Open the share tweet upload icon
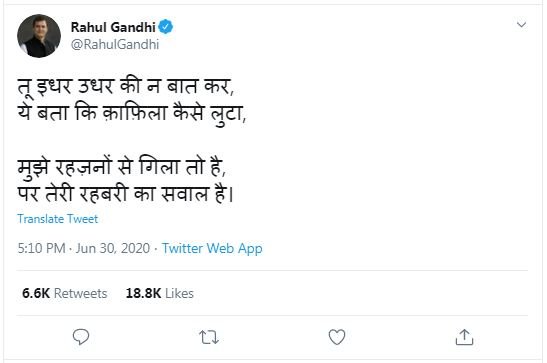Image resolution: width=547 pixels, height=363 pixels. 464,337
